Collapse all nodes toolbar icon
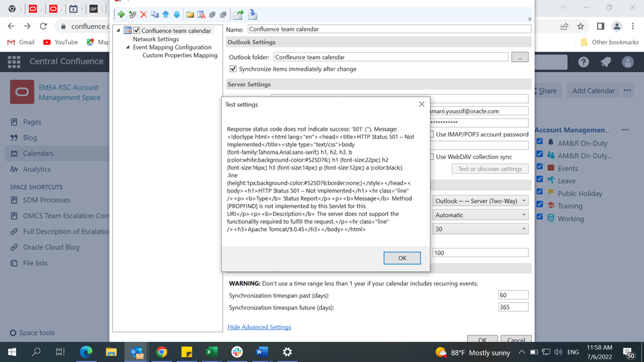Image resolution: width=644 pixels, height=362 pixels. point(224,15)
